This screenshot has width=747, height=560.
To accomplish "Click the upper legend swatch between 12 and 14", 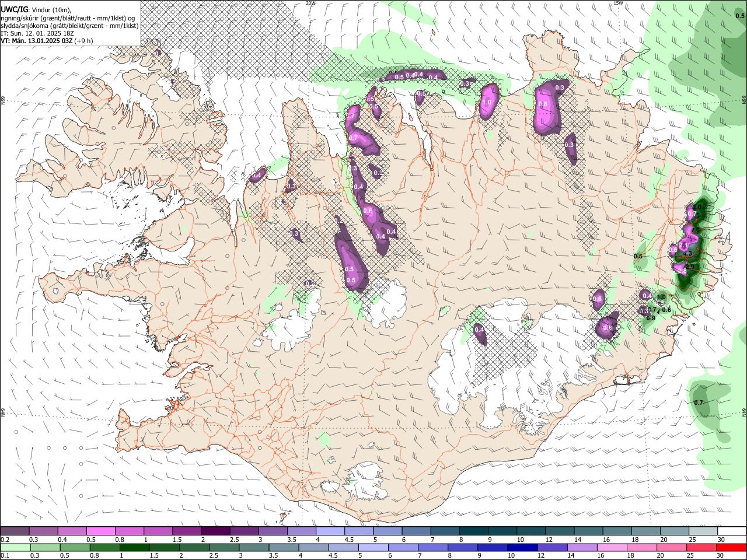I will pyautogui.click(x=560, y=531).
